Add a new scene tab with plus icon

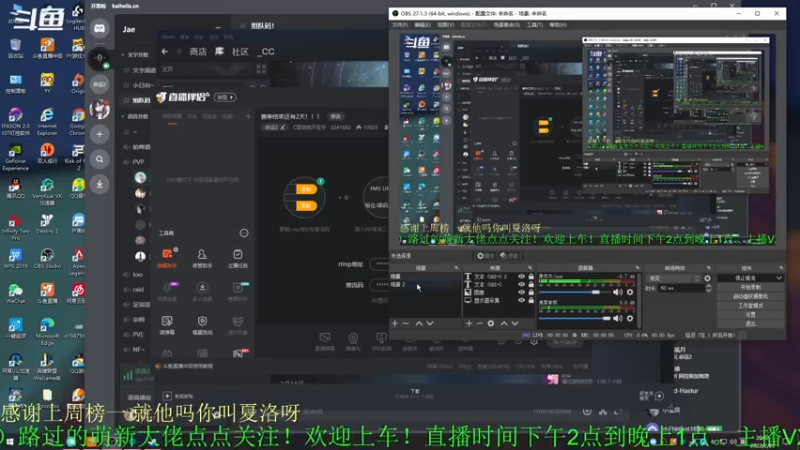(248, 116)
